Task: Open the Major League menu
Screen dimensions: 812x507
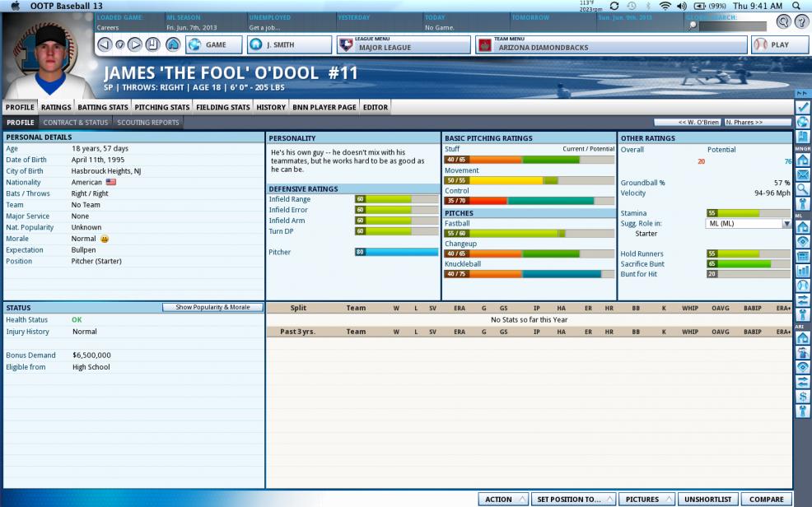Action: pos(403,45)
